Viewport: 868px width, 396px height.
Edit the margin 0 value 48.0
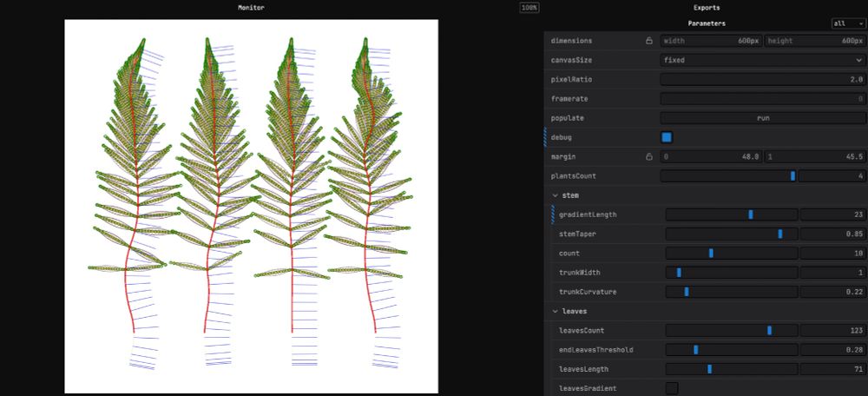[x=712, y=156]
